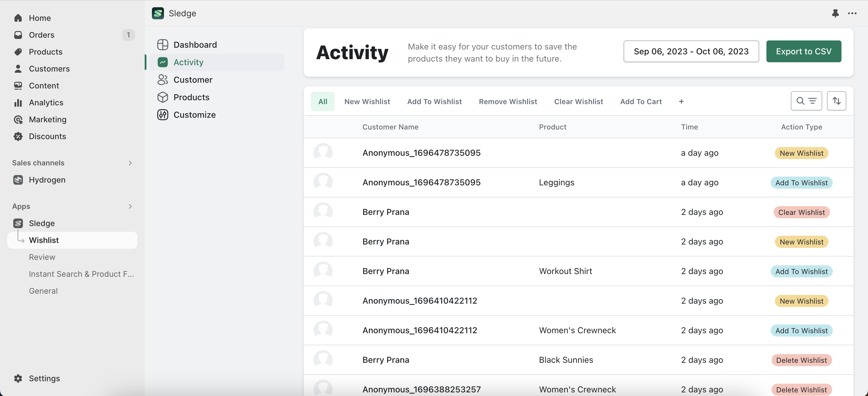Open search and filter icon button
868x396 pixels.
(x=806, y=101)
